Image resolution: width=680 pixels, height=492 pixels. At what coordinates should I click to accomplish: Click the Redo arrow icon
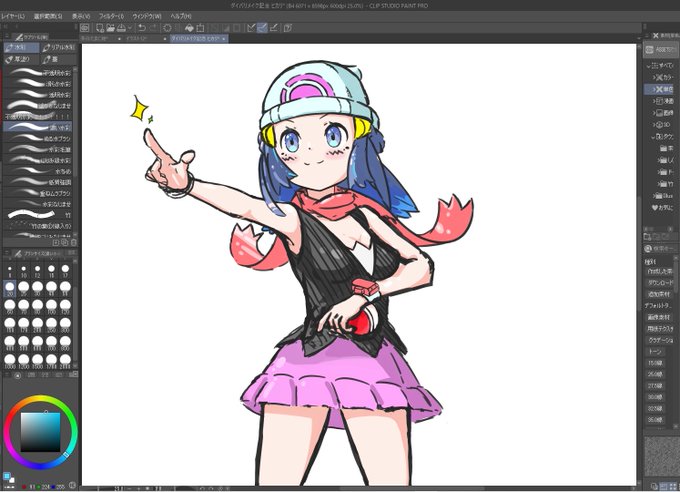[x=154, y=28]
